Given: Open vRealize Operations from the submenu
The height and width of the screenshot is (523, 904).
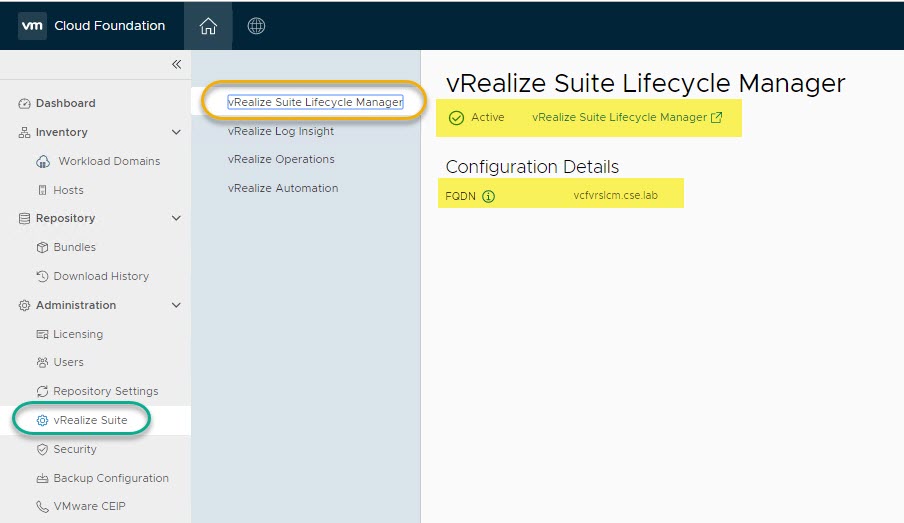Looking at the screenshot, I should click(281, 160).
